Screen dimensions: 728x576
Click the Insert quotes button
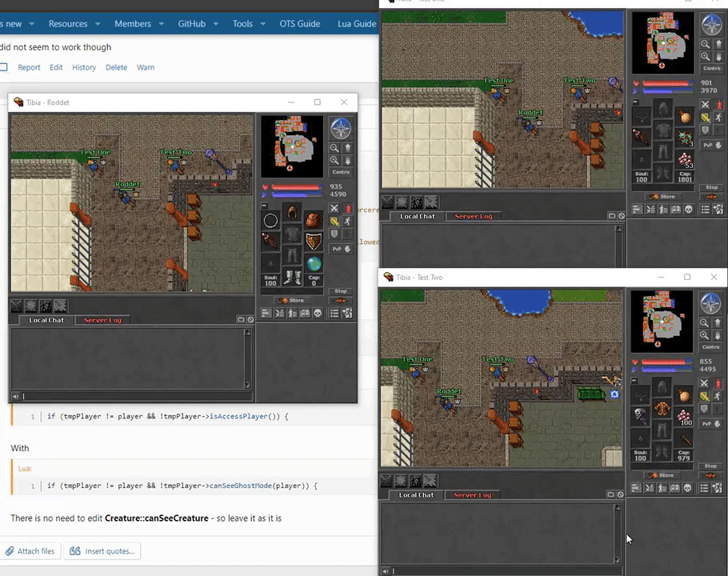[102, 551]
